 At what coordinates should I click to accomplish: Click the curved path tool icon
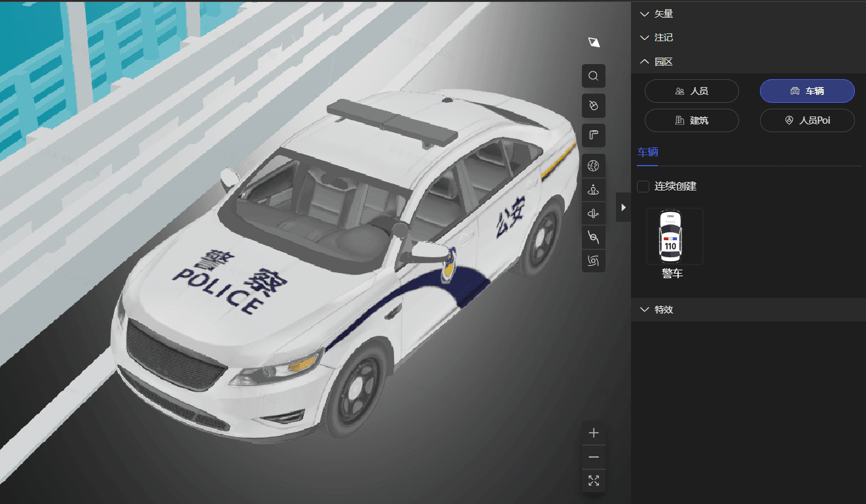pyautogui.click(x=594, y=237)
